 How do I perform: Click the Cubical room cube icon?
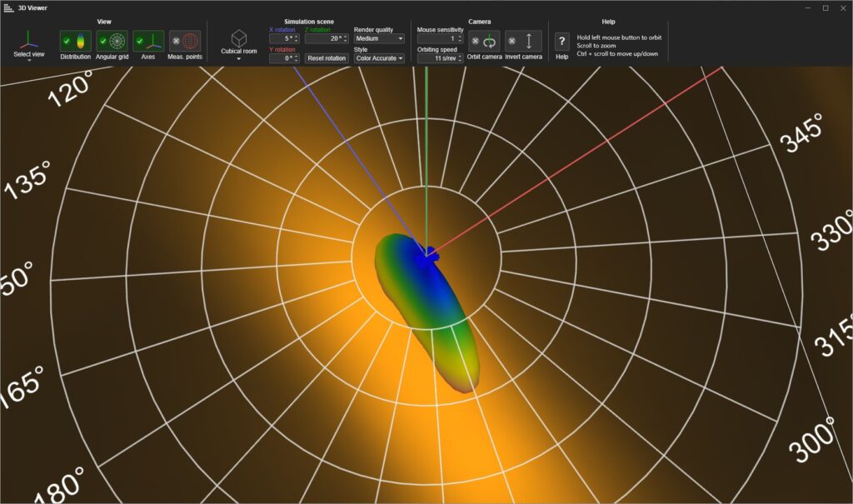tap(239, 38)
